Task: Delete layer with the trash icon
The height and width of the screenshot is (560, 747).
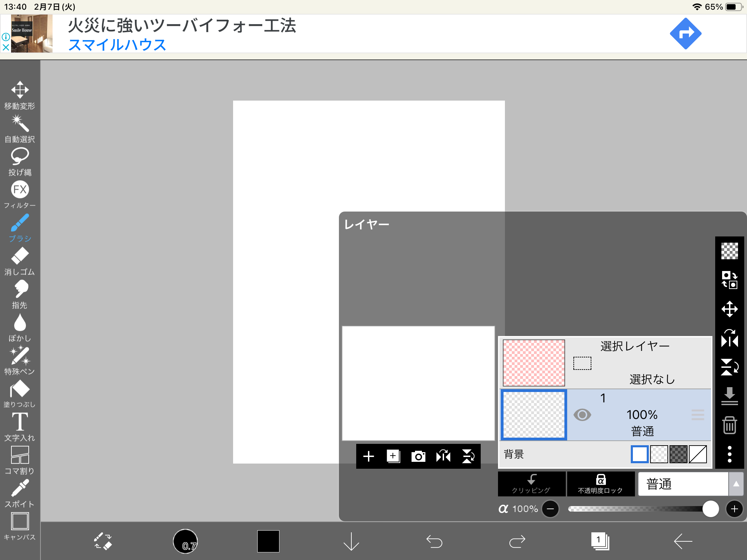Action: (x=729, y=425)
